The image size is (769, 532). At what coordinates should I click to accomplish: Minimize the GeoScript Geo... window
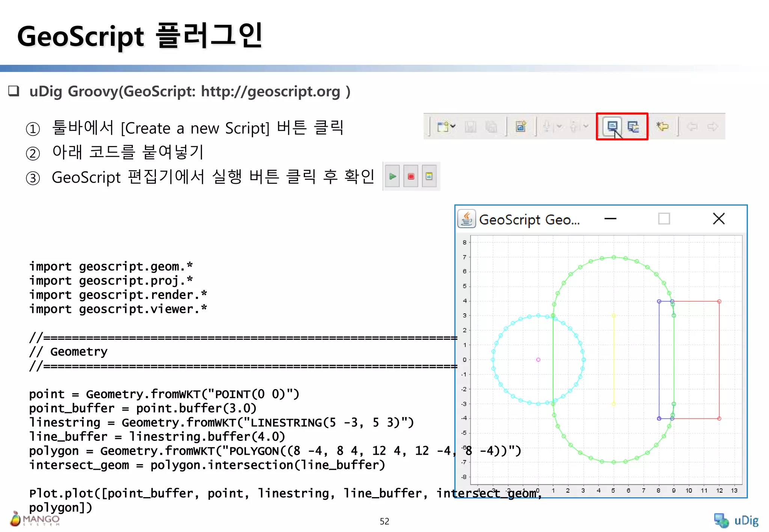pyautogui.click(x=611, y=219)
